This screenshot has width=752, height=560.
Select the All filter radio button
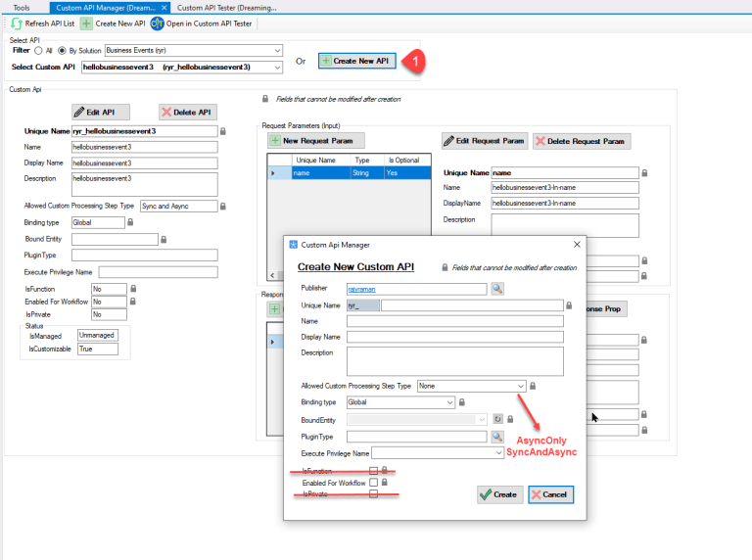click(38, 50)
